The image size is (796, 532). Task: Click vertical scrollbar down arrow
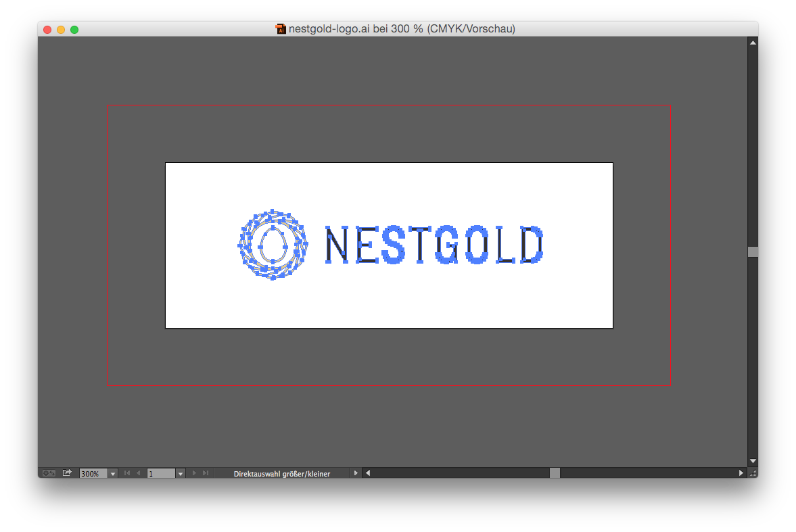(x=753, y=461)
